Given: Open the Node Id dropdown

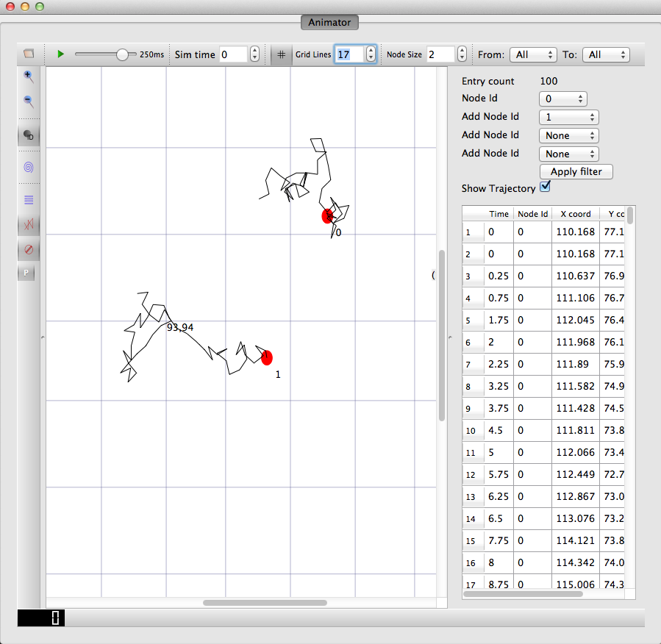Looking at the screenshot, I should 562,98.
